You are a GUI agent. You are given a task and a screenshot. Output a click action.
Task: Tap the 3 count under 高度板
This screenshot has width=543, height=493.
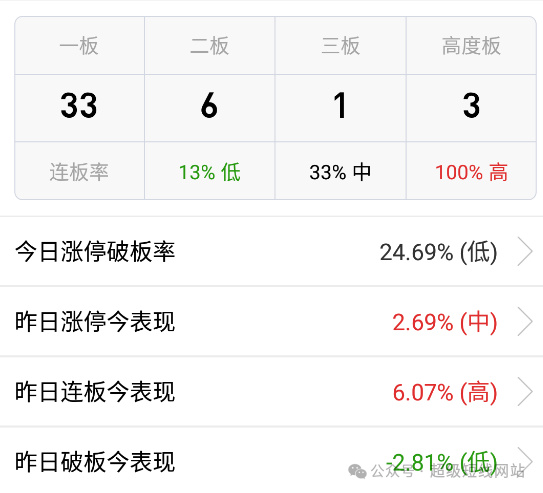[x=471, y=106]
